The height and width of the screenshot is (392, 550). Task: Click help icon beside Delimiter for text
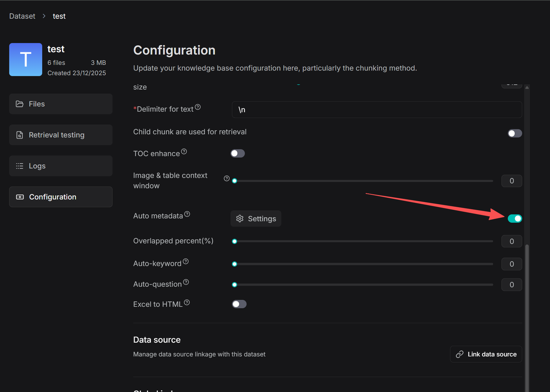coord(198,107)
